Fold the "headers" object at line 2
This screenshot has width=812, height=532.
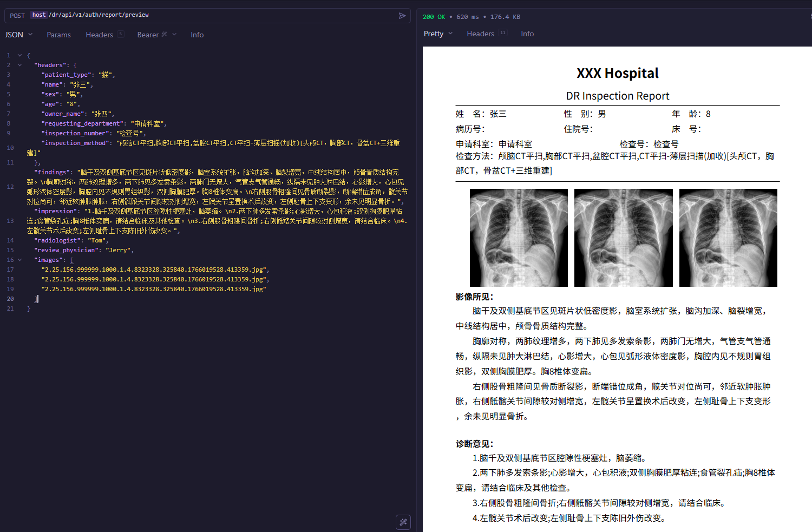click(20, 65)
